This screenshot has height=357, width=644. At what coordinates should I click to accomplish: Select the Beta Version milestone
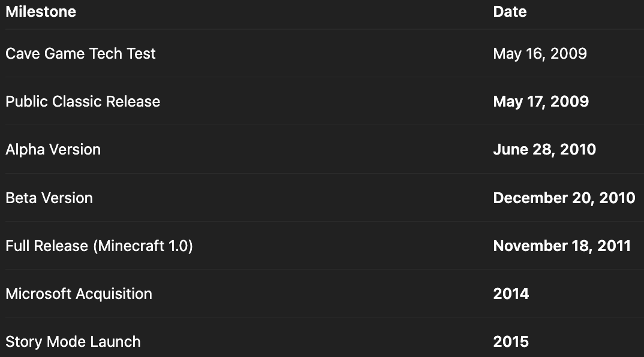(49, 198)
